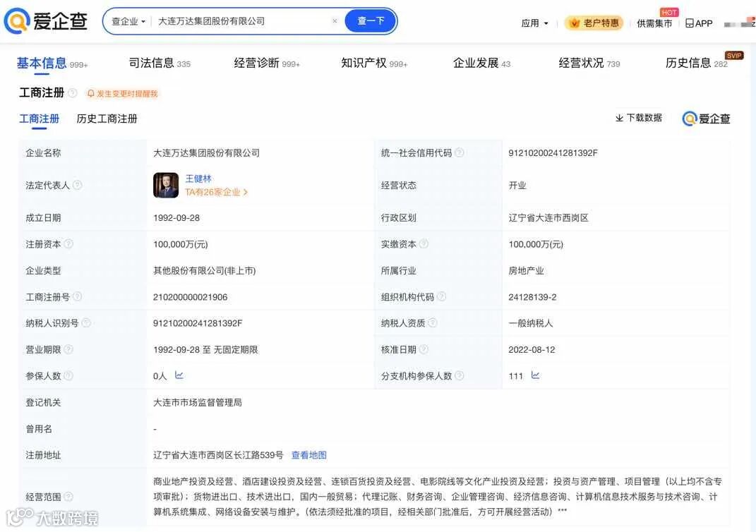Click help icon beside 实缴资本

point(424,244)
